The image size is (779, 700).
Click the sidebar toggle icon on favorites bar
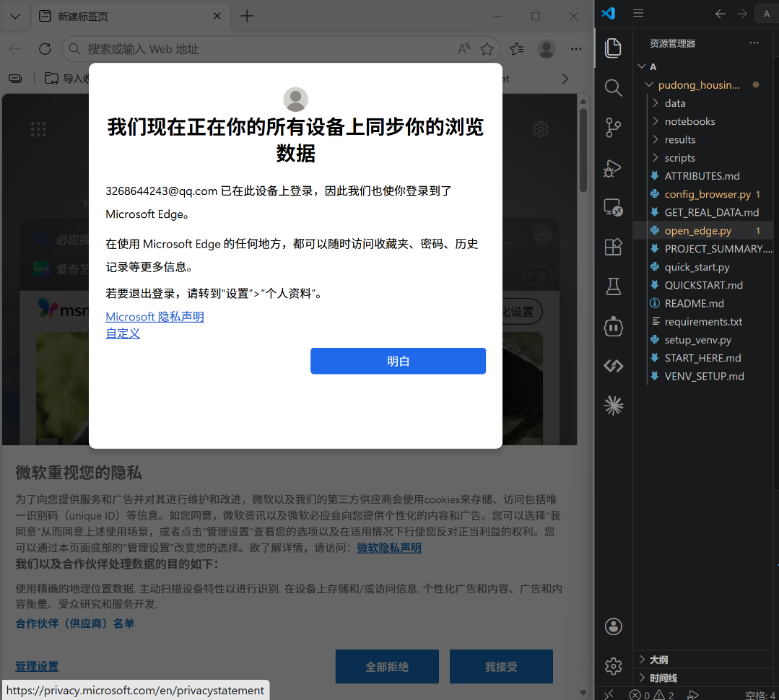tap(15, 79)
